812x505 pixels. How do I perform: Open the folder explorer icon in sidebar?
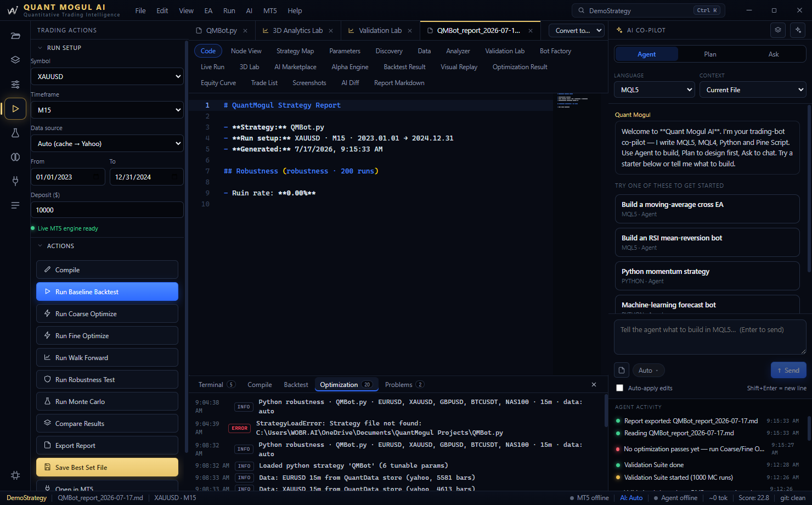point(15,36)
